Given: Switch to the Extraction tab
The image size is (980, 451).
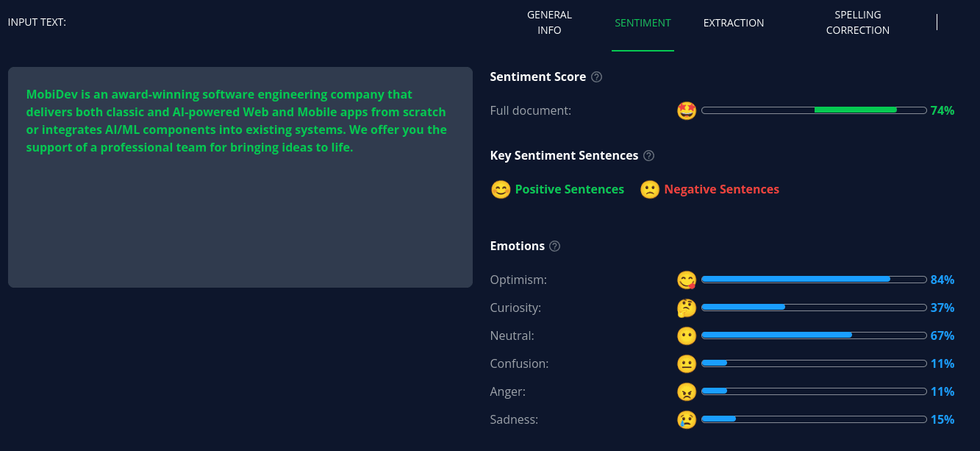Looking at the screenshot, I should [x=734, y=23].
